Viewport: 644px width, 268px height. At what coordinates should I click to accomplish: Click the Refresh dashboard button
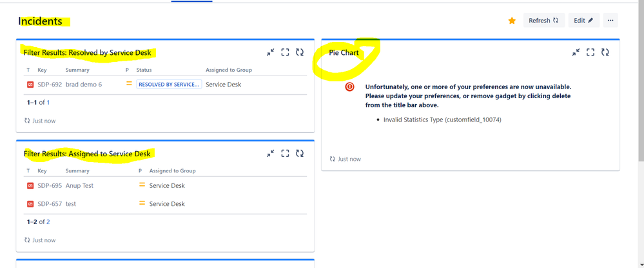coord(544,21)
